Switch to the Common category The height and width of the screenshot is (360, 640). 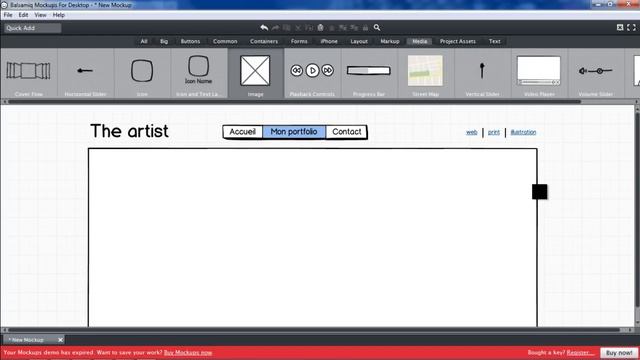[225, 41]
